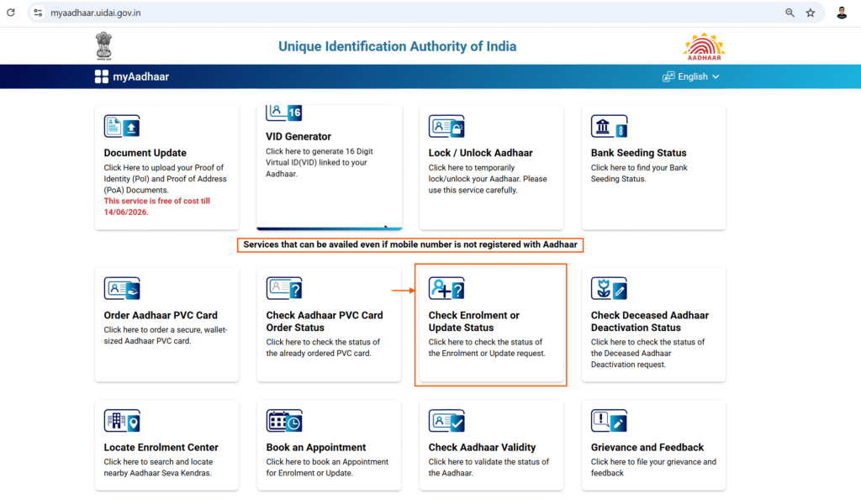The height and width of the screenshot is (504, 861).
Task: Open Check Aadhaar PVC Card Order Status
Action: coord(325,321)
